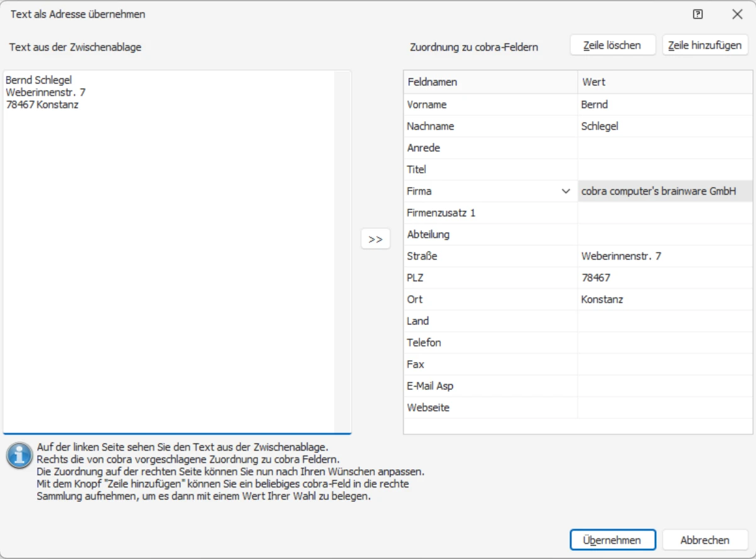This screenshot has height=559, width=756.
Task: Cancel with the Abbrechen button
Action: point(705,540)
